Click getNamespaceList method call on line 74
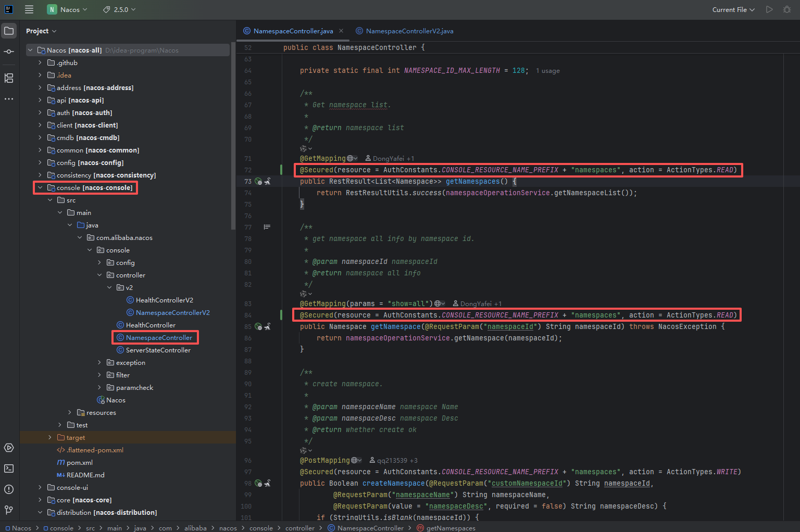Image resolution: width=800 pixels, height=532 pixels. click(587, 193)
